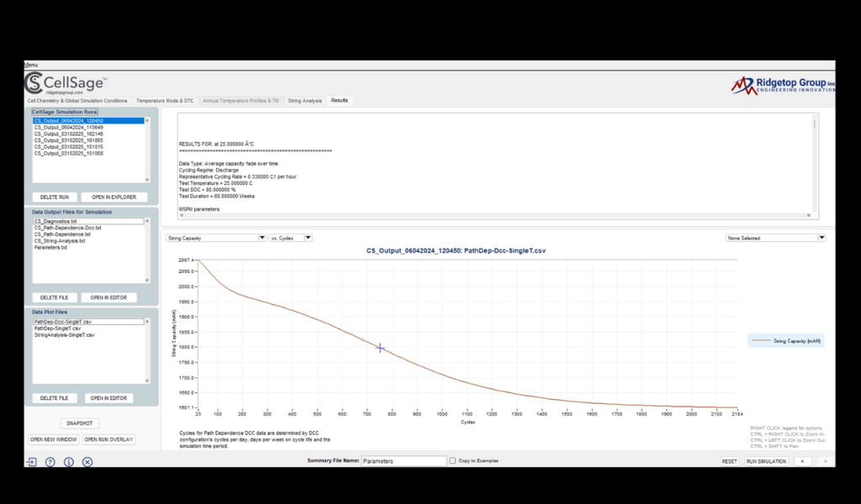This screenshot has height=504, width=861.
Task: Open the None Selected dropdown
Action: click(775, 238)
